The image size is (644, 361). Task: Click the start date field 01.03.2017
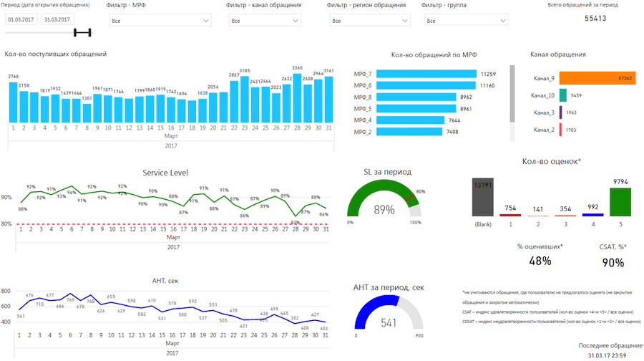[21, 19]
